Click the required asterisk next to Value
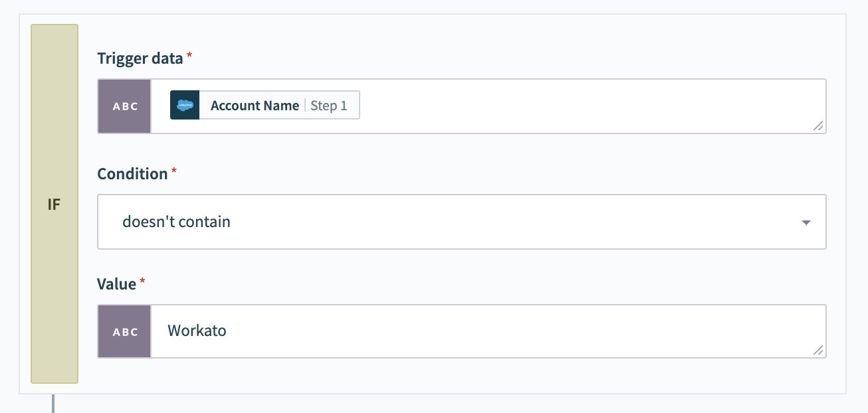Screen dimensions: 868x413 pos(141,280)
